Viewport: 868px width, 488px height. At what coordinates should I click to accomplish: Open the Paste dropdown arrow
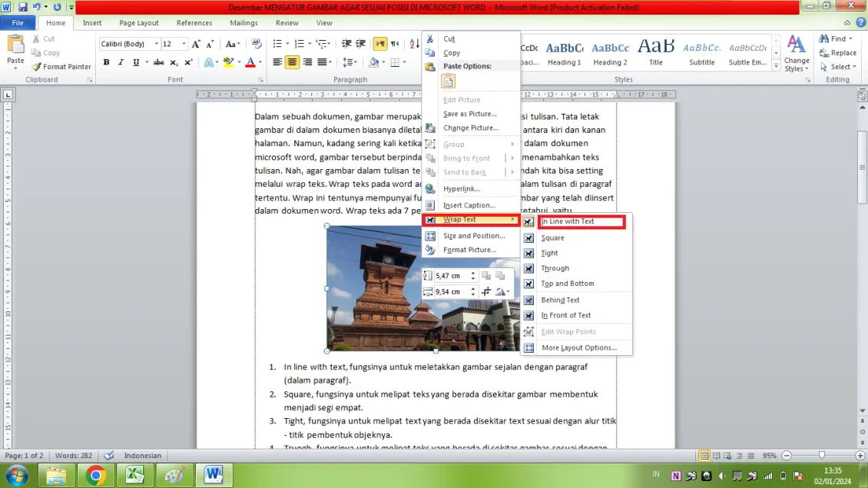pos(15,68)
